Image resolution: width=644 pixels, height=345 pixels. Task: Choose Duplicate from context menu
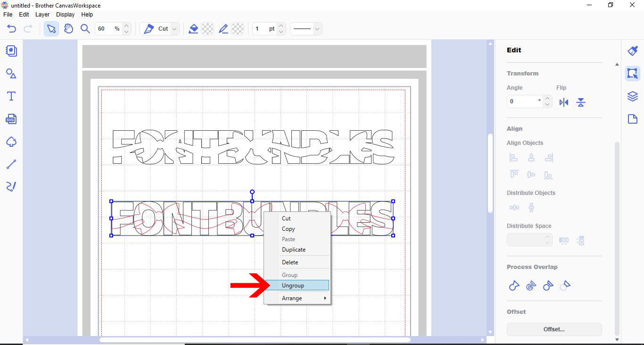[298, 250]
